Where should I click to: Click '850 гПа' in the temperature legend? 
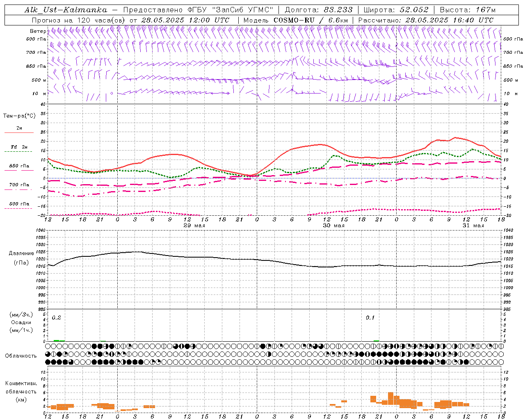[x=19, y=166]
